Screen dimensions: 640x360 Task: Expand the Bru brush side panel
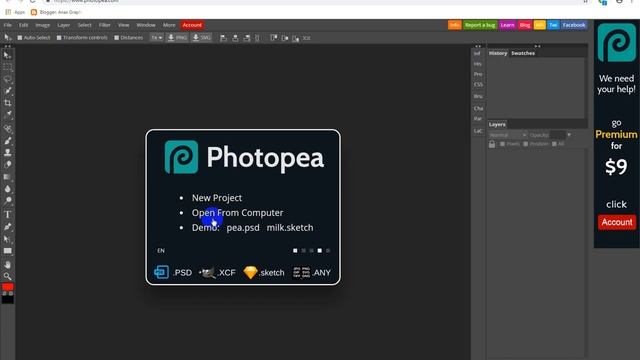(478, 96)
